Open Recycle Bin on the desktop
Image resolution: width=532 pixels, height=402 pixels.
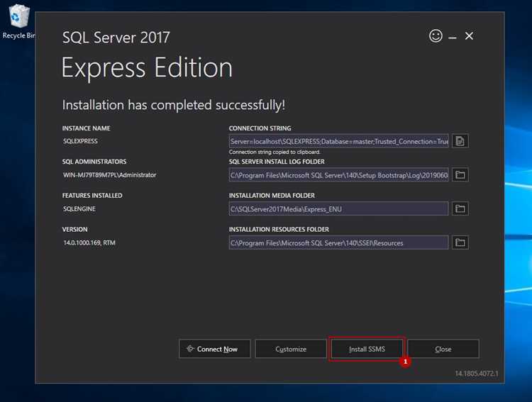19,21
